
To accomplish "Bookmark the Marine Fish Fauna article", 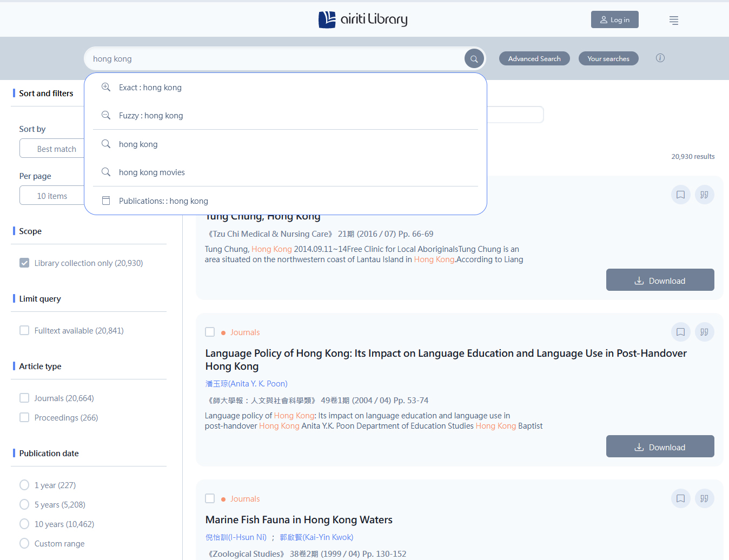I will (681, 498).
